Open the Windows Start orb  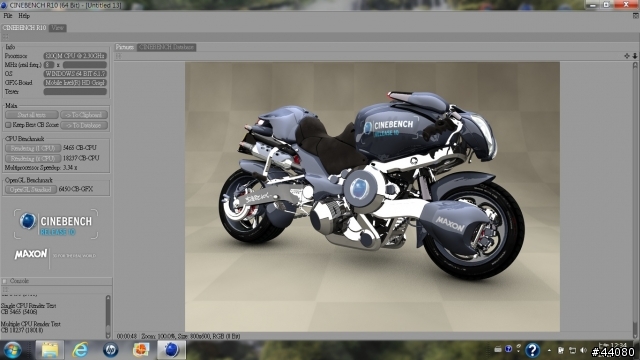coord(12,350)
